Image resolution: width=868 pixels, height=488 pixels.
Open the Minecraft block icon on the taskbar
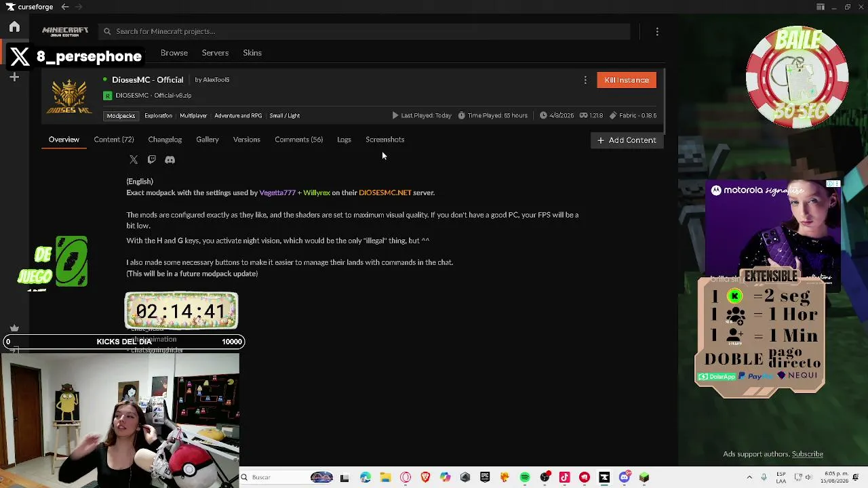click(644, 478)
